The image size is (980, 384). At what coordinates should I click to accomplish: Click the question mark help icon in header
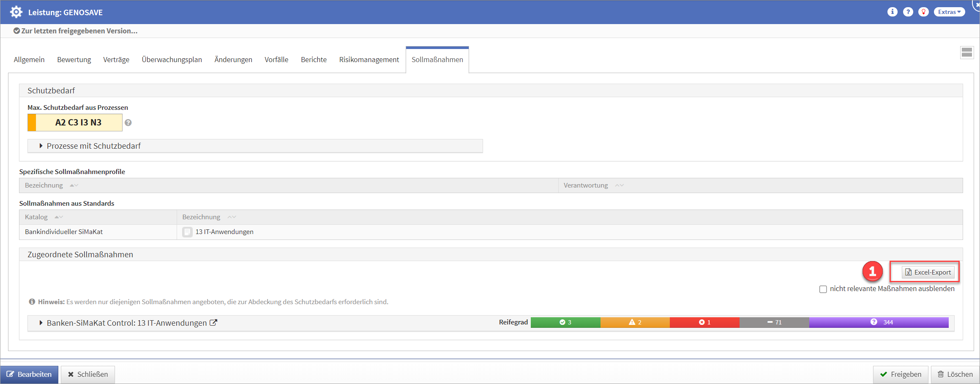click(908, 12)
